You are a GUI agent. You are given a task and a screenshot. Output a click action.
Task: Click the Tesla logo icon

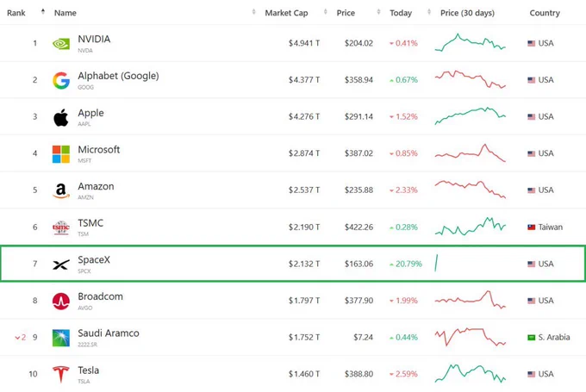[x=61, y=375]
